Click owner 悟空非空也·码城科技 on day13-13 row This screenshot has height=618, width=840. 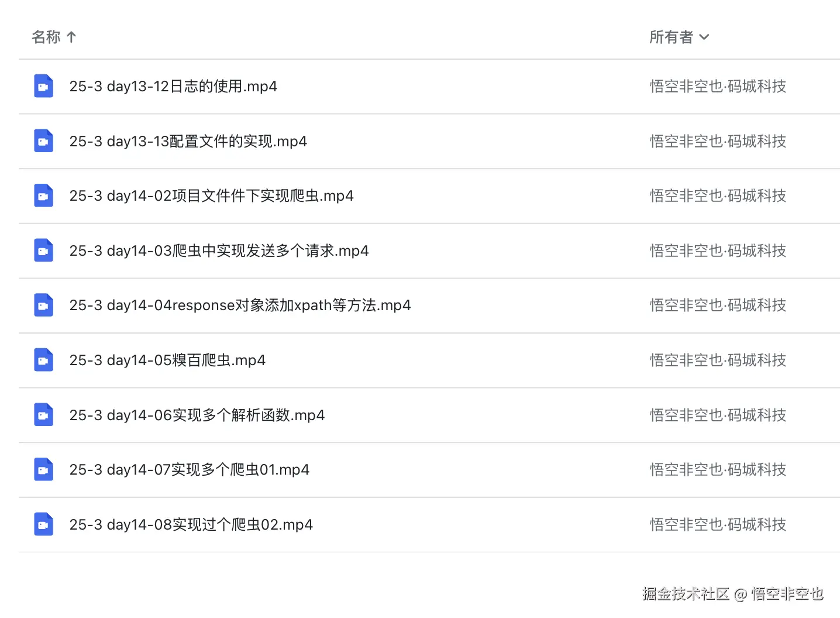point(718,142)
